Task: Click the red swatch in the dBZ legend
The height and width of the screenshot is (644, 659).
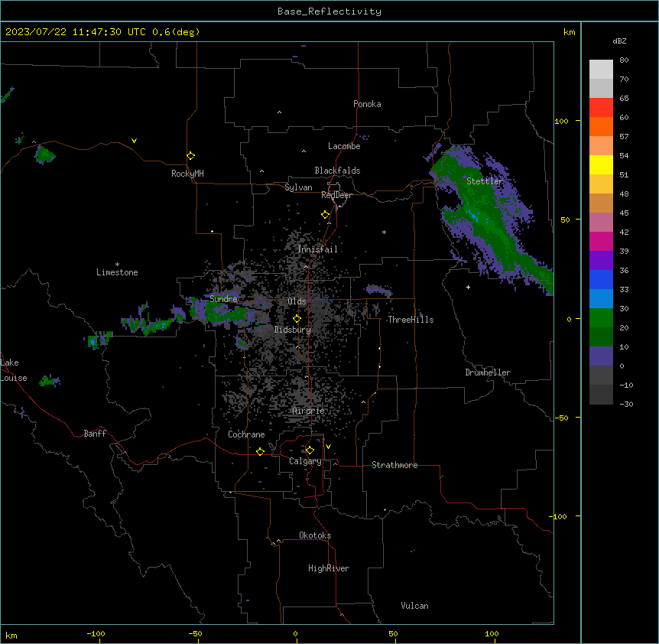Action: (601, 108)
